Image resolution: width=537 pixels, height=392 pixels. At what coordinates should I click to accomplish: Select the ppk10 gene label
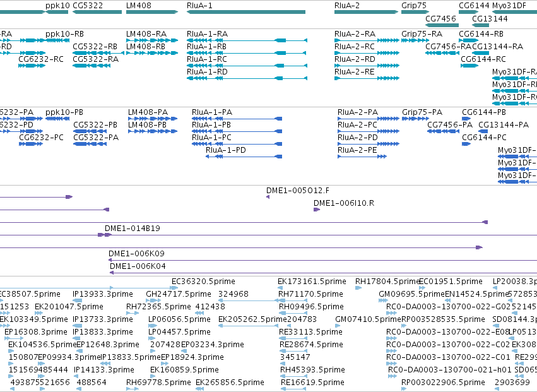point(57,6)
